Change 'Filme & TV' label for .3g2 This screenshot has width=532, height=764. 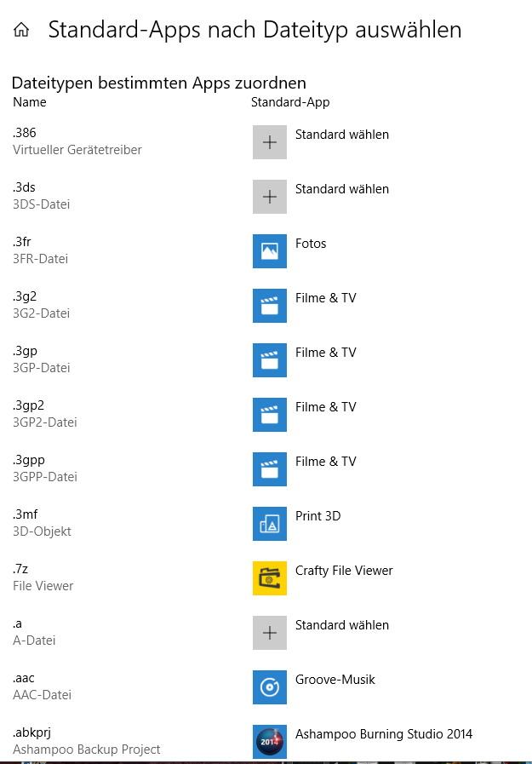[326, 298]
